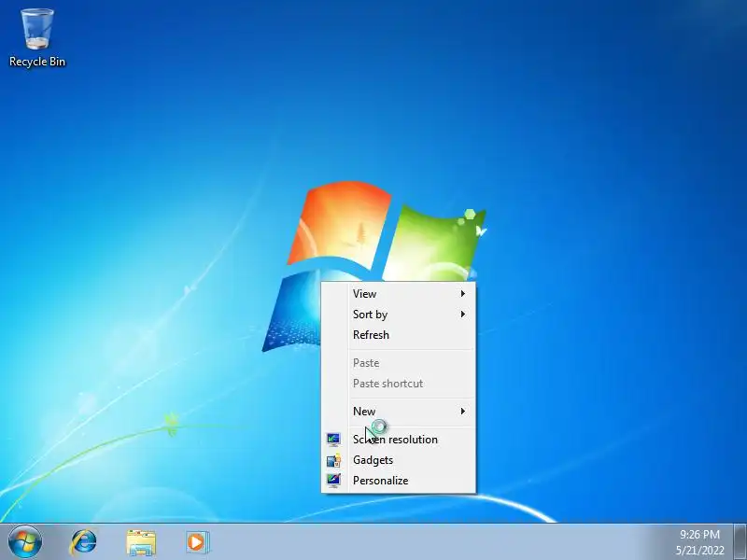747x560 pixels.
Task: Expand the arrow beside Sort by
Action: pyautogui.click(x=462, y=315)
